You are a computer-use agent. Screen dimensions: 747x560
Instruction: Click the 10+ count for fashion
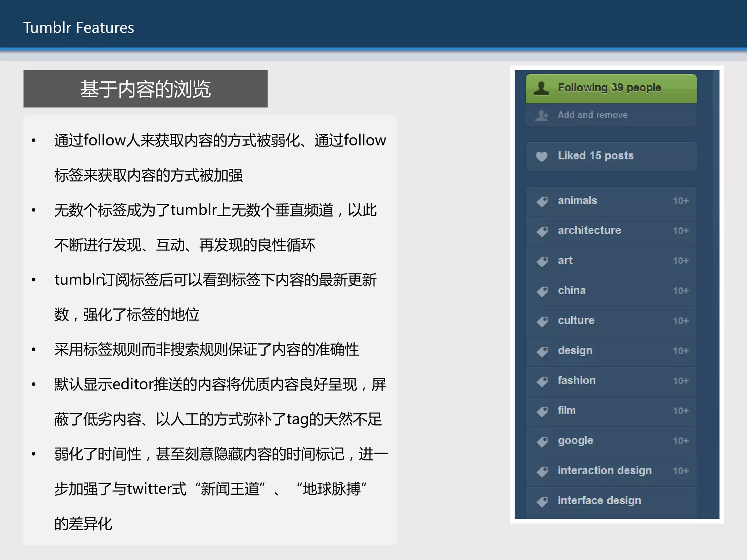681,381
